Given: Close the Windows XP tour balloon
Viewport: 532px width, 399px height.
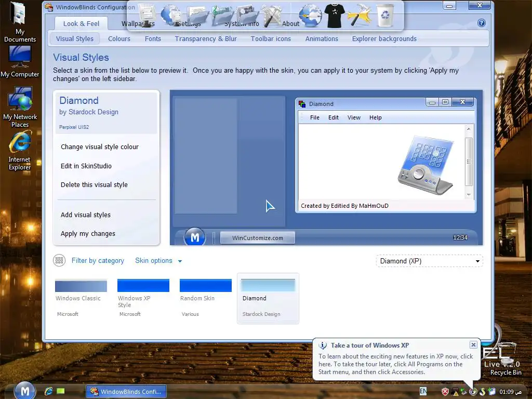Looking at the screenshot, I should (x=473, y=345).
